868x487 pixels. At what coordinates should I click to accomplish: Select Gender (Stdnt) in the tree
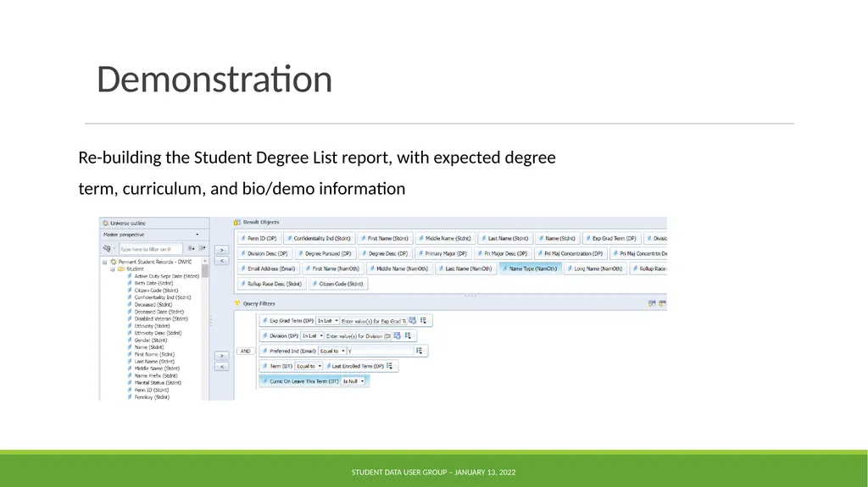151,340
